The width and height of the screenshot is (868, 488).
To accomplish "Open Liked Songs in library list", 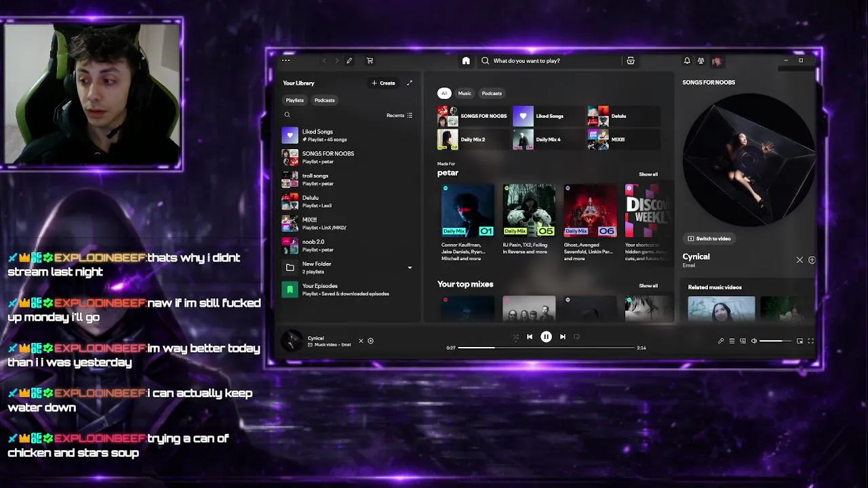I will [x=348, y=135].
